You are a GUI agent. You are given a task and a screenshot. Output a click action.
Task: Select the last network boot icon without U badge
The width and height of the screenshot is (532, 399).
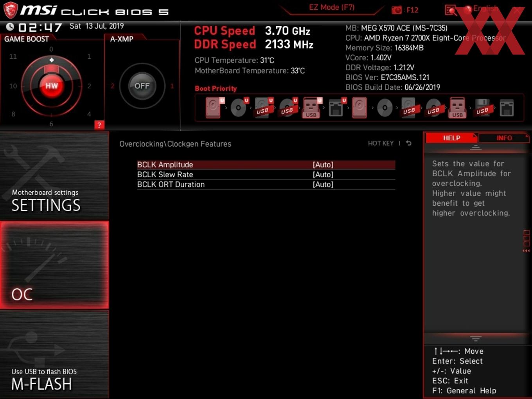[x=507, y=108]
